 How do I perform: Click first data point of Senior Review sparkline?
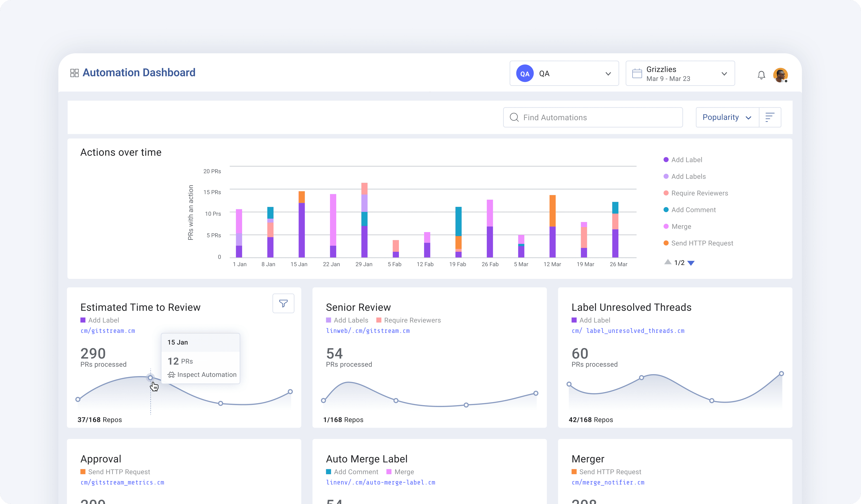(x=323, y=401)
